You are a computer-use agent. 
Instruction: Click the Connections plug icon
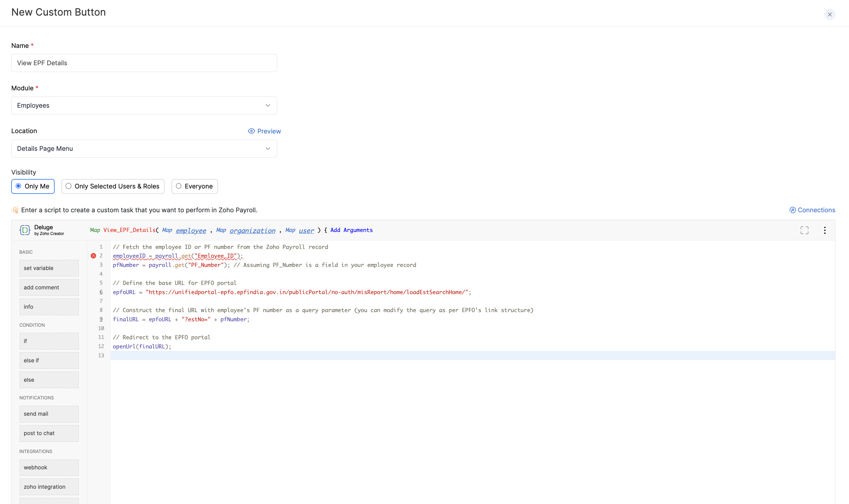[x=793, y=210]
